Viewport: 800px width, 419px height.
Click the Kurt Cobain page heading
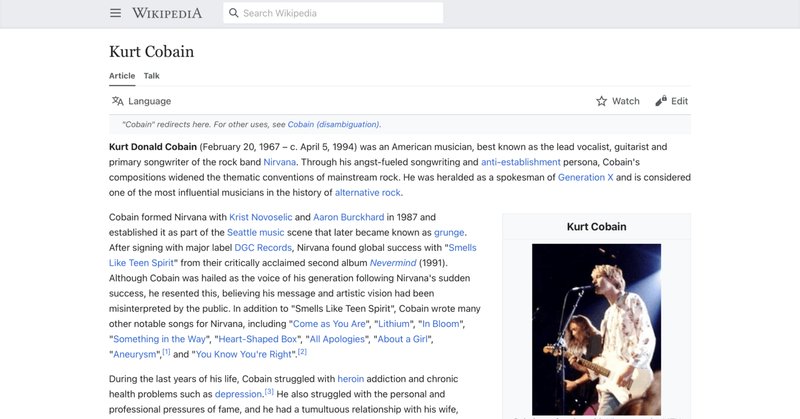(x=152, y=52)
